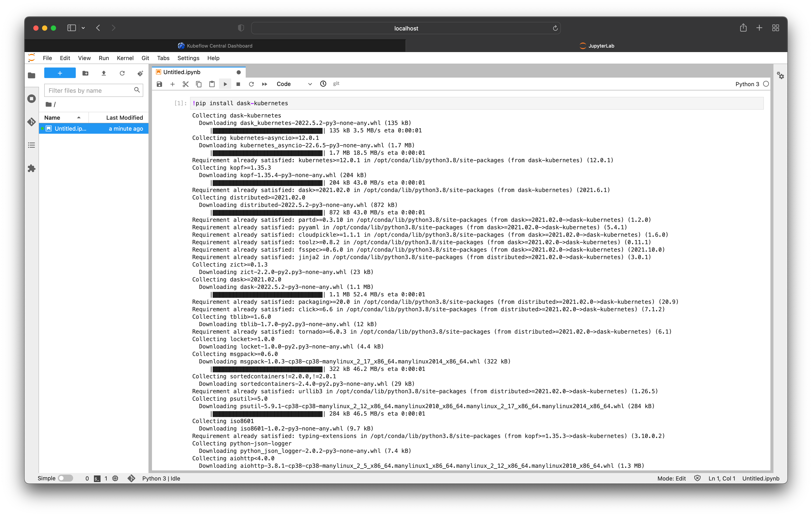
Task: Open the Kernel menu
Action: click(125, 58)
